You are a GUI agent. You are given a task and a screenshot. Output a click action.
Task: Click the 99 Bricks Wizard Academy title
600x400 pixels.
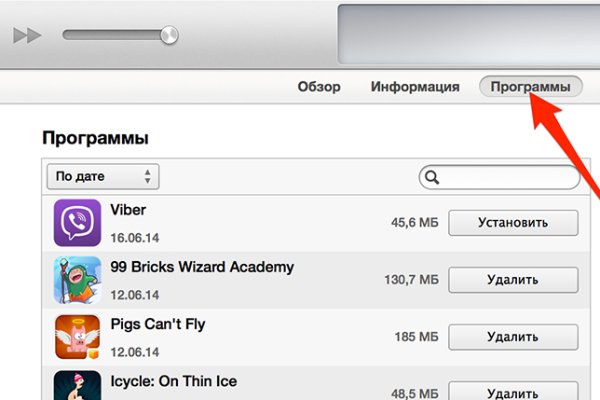(x=202, y=267)
